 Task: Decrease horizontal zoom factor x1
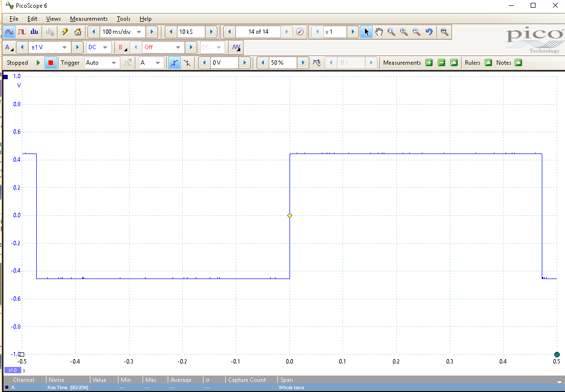click(317, 32)
